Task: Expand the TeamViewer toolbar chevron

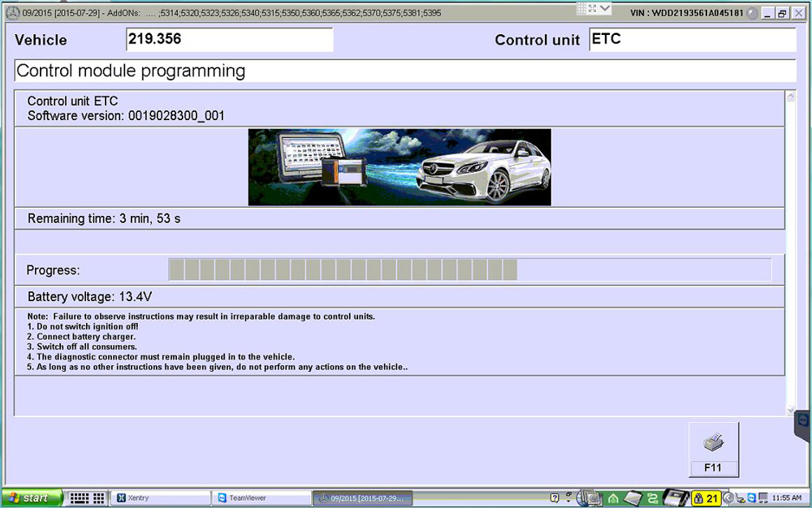Action: tap(605, 8)
